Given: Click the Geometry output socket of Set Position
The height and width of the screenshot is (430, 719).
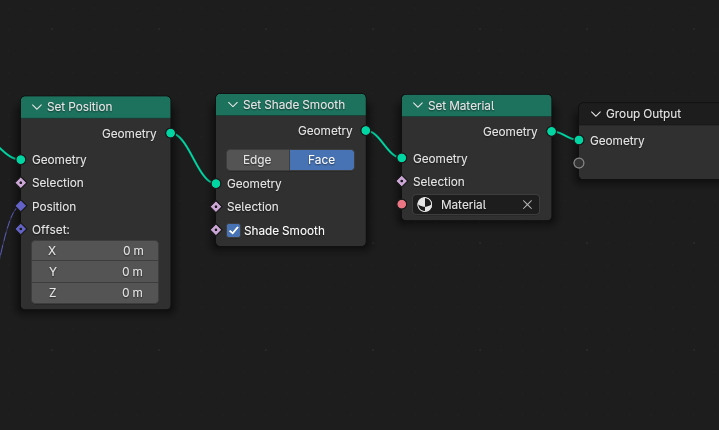Looking at the screenshot, I should 171,133.
